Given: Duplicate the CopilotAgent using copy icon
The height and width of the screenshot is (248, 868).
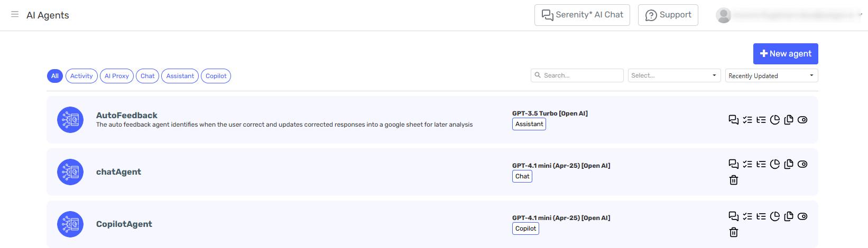Looking at the screenshot, I should pyautogui.click(x=789, y=216).
